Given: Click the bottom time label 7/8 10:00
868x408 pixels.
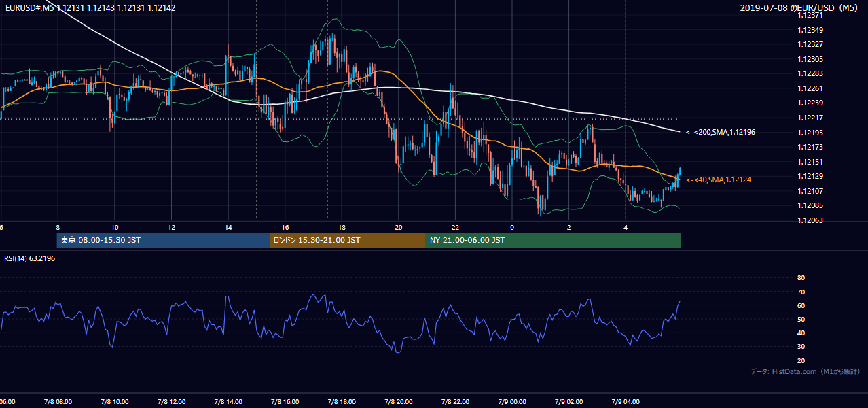Looking at the screenshot, I should tap(114, 402).
